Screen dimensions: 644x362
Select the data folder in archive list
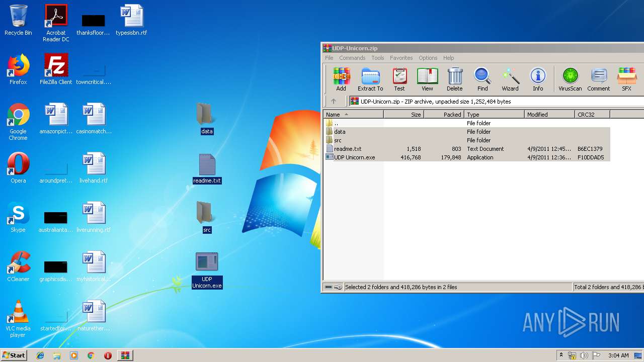point(467,132)
